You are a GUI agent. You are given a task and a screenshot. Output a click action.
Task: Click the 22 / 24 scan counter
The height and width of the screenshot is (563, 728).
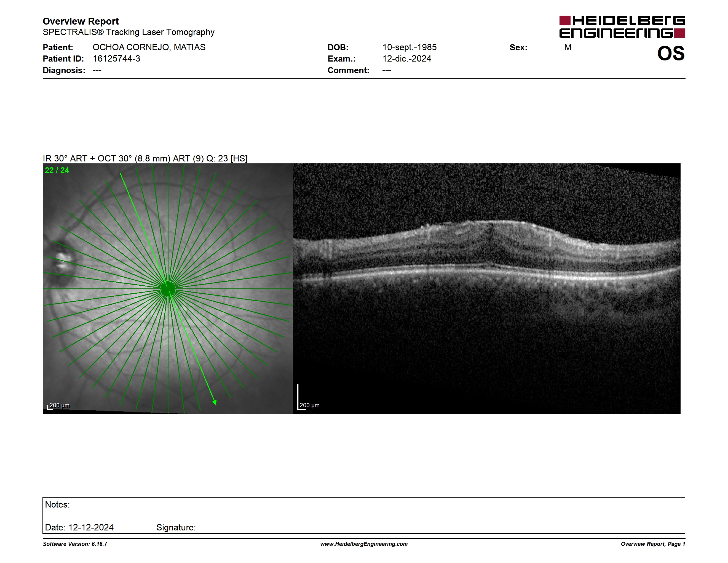tap(57, 170)
